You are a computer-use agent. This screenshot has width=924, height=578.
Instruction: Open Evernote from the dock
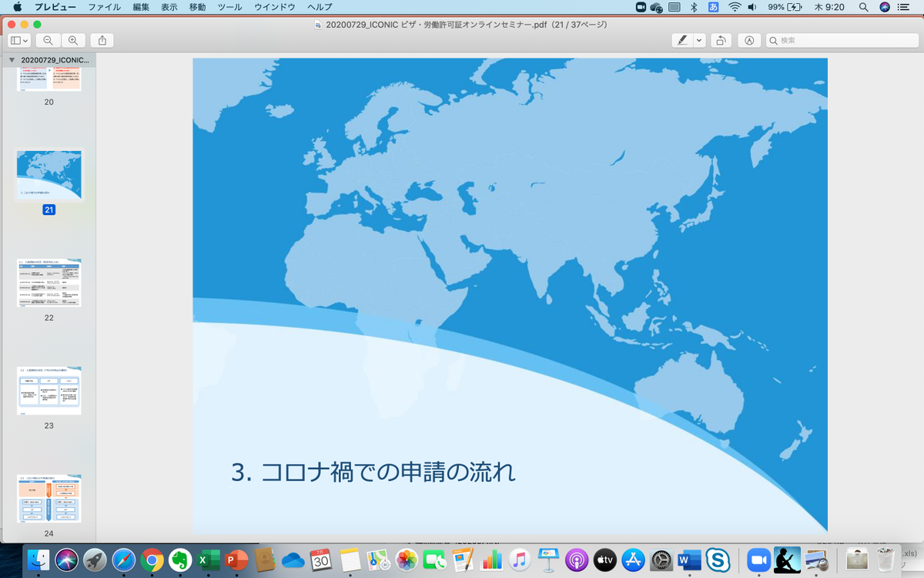click(x=180, y=560)
